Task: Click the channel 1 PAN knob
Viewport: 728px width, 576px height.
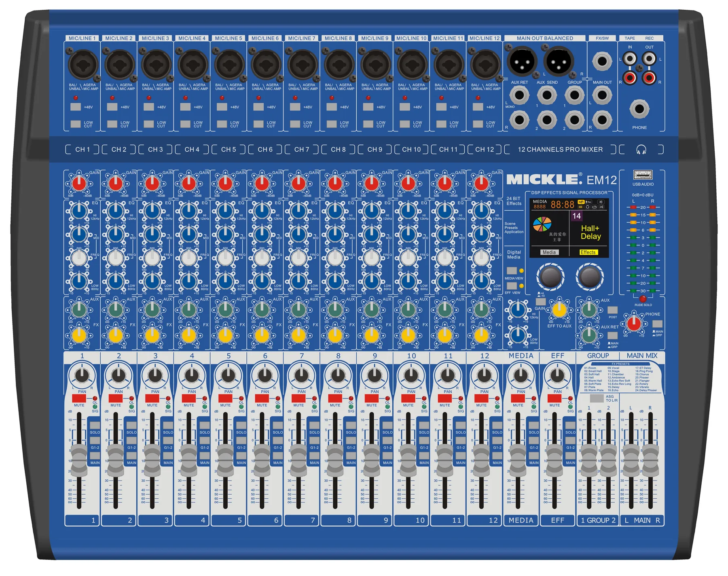Action: [x=82, y=376]
